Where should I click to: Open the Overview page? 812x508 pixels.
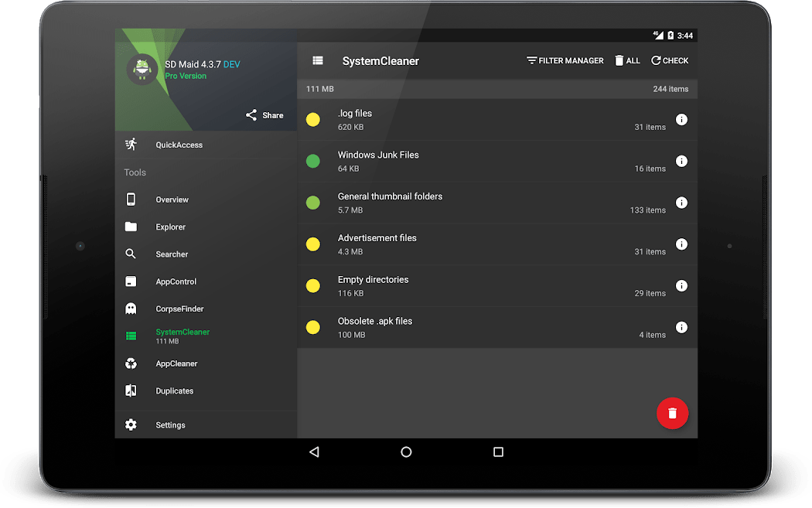point(172,199)
